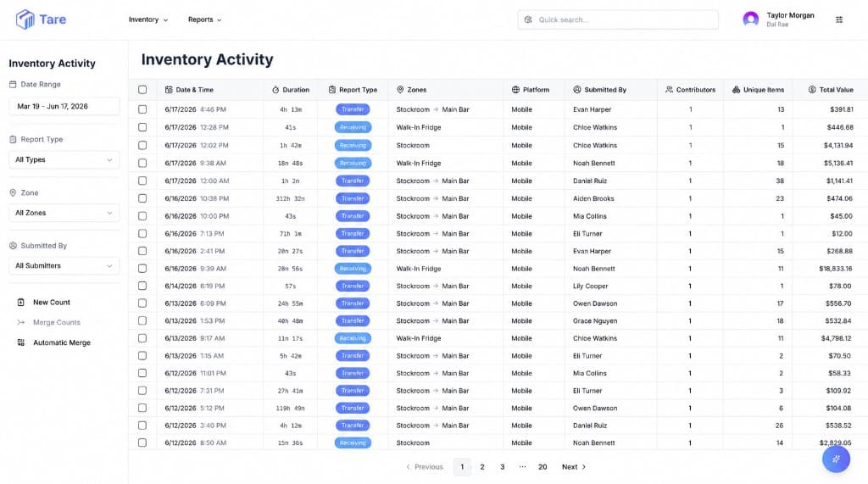
Task: Click the Receiving badge in the 6/17/2026 12:02 PM row
Action: [x=353, y=145]
